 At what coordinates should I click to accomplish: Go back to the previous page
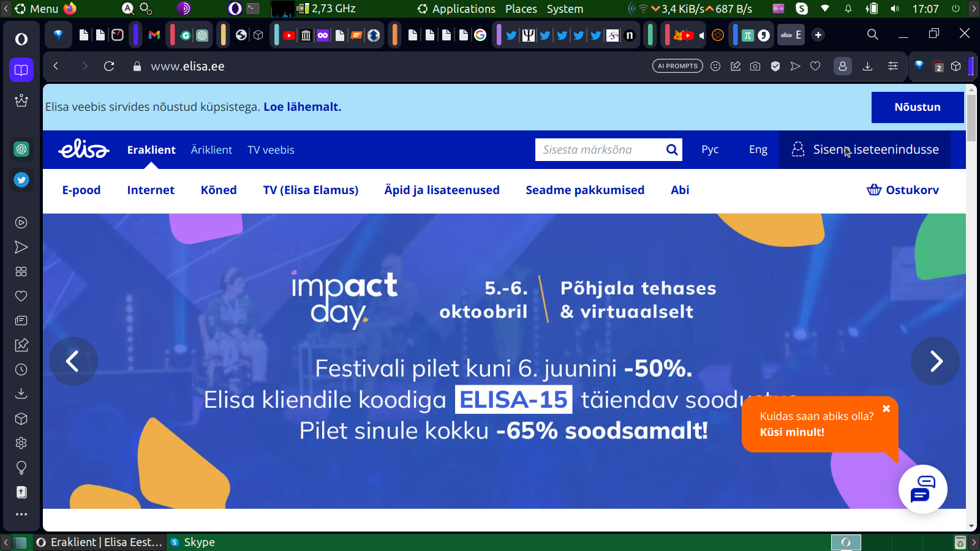point(56,66)
